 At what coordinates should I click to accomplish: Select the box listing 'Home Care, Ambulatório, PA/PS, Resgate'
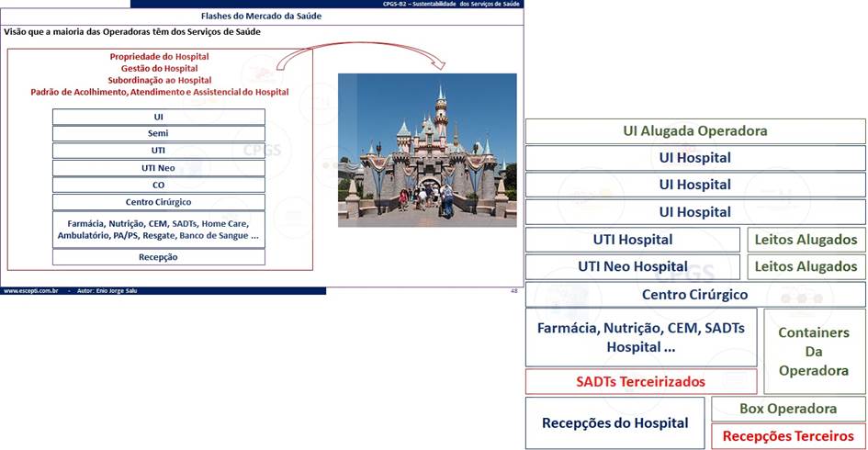pos(159,230)
